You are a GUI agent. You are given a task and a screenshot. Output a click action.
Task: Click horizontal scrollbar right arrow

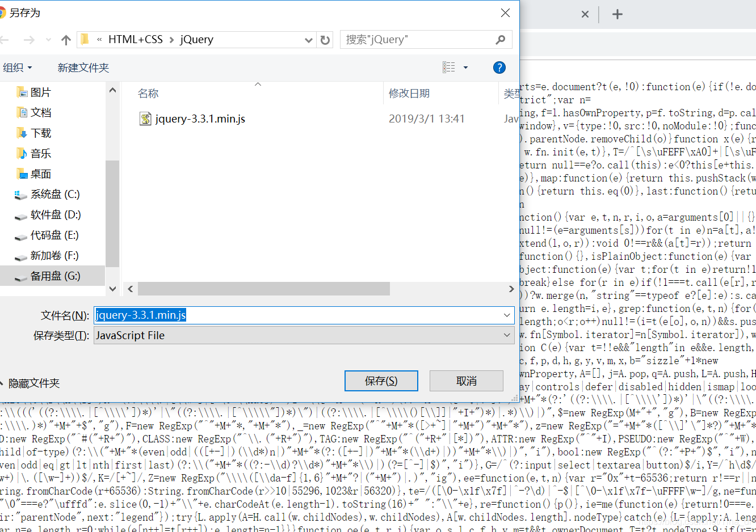(x=511, y=289)
